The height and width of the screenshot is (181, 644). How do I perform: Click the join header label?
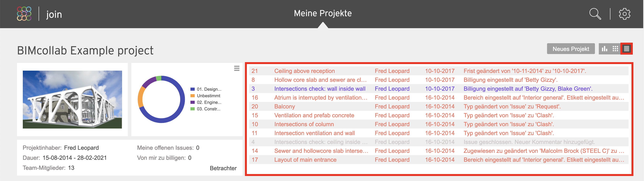click(54, 14)
